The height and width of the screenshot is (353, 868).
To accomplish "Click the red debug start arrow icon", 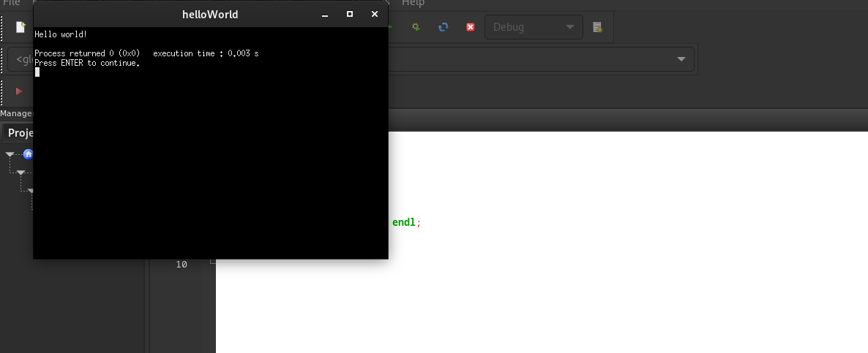I will click(x=20, y=91).
